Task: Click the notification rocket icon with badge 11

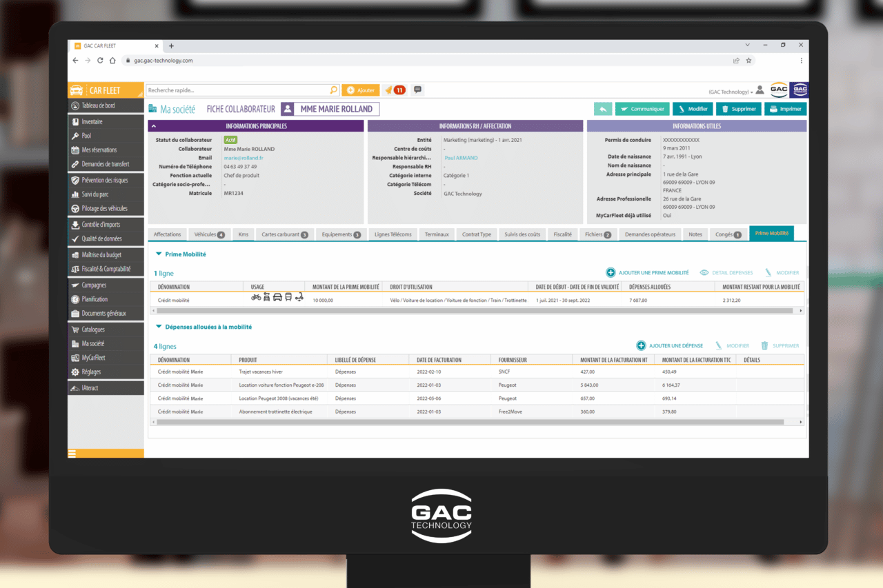Action: click(x=394, y=90)
